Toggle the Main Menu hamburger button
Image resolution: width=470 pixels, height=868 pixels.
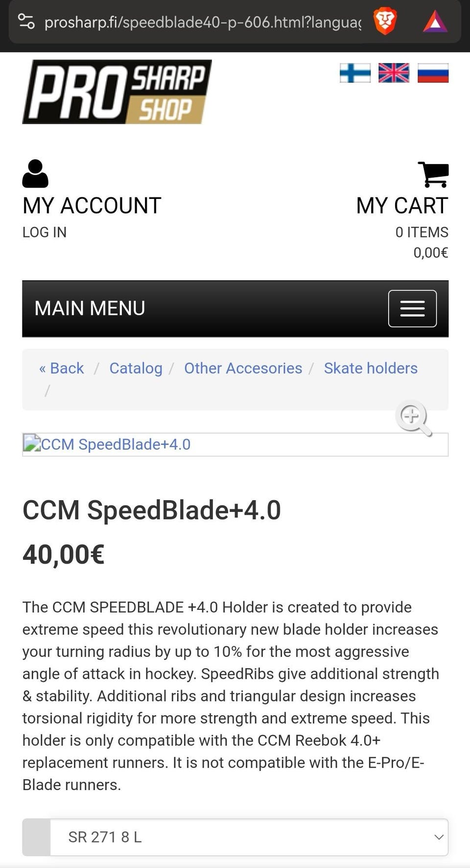point(412,309)
